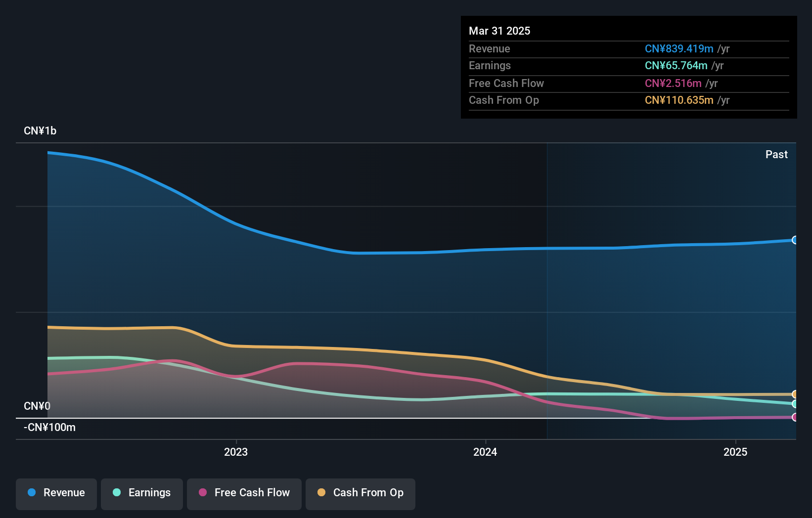The width and height of the screenshot is (812, 518).
Task: Click Free Cash Flow label in tooltip
Action: [506, 83]
